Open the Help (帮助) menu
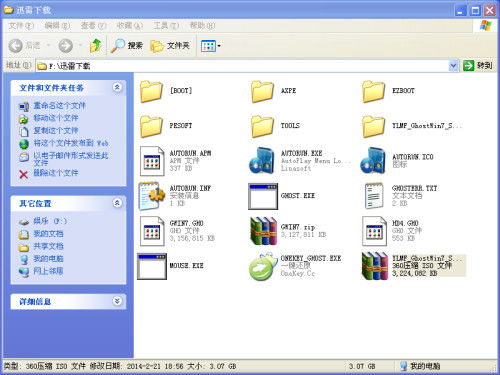The height and width of the screenshot is (375, 500). [202, 26]
